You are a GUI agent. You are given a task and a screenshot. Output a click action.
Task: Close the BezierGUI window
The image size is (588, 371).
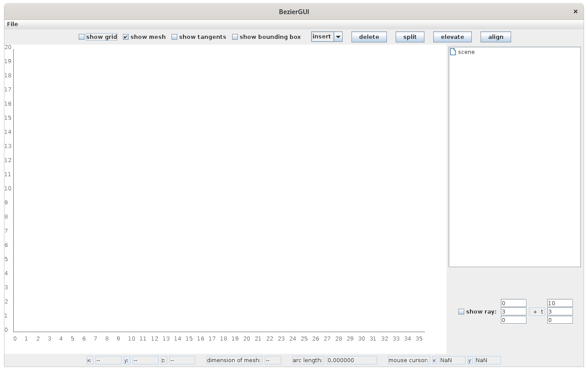(575, 12)
